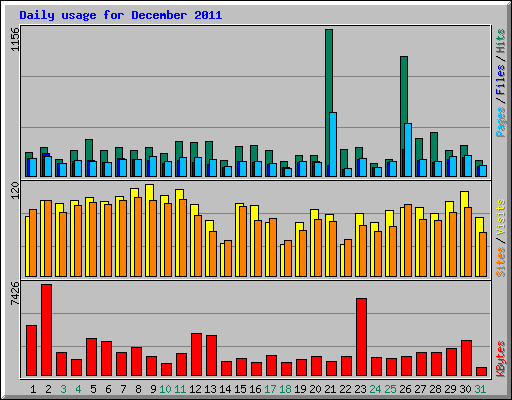This screenshot has width=512, height=400.
Task: Click day 2 on the x-axis
Action: [48, 389]
